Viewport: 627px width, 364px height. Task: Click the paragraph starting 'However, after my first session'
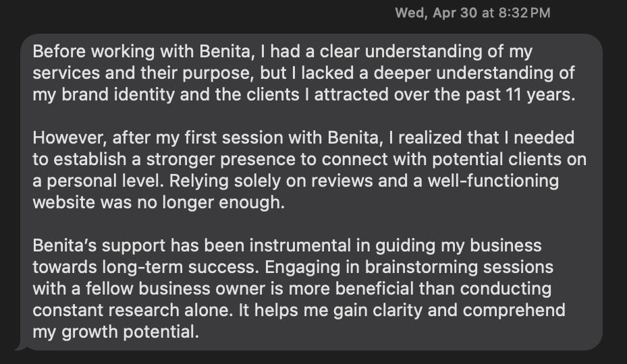(310, 170)
